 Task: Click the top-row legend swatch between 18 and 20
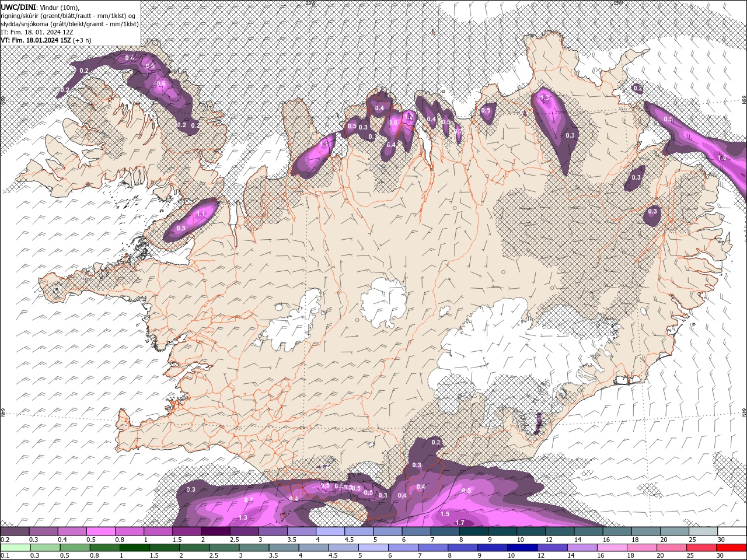pyautogui.click(x=645, y=531)
